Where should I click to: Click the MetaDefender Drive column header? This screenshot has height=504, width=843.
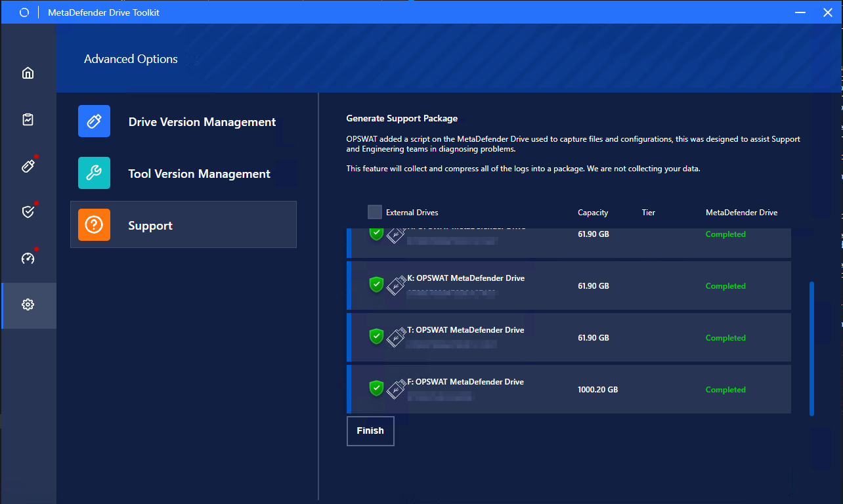(741, 213)
